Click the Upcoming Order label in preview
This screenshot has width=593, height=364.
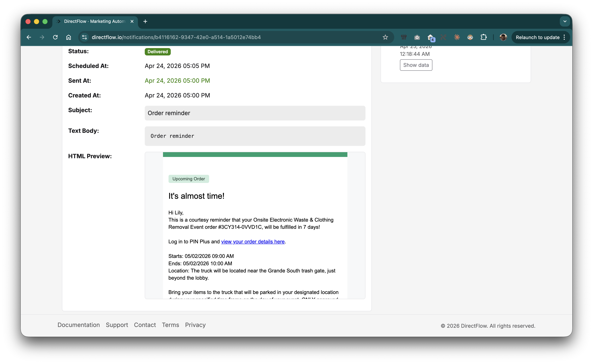(x=188, y=179)
